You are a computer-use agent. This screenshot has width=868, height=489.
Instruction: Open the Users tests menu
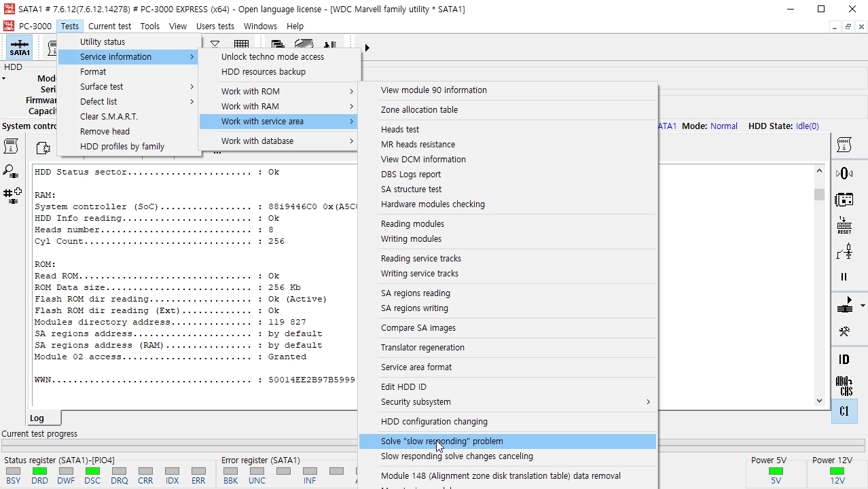215,26
